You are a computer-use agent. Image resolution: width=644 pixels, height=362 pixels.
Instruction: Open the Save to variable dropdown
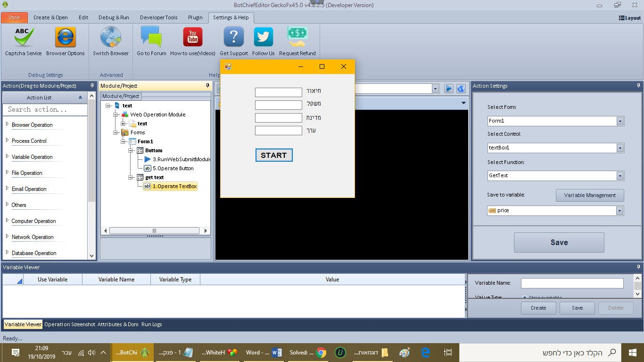(619, 211)
